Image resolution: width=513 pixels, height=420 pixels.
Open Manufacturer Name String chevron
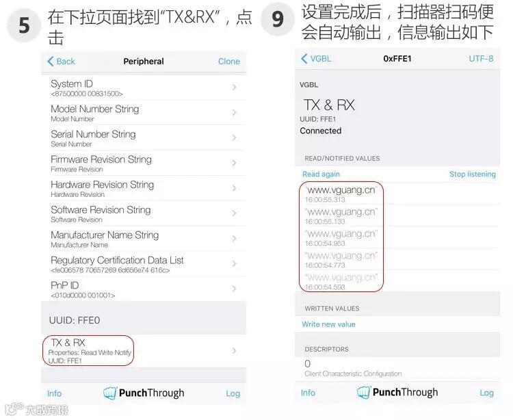(234, 239)
